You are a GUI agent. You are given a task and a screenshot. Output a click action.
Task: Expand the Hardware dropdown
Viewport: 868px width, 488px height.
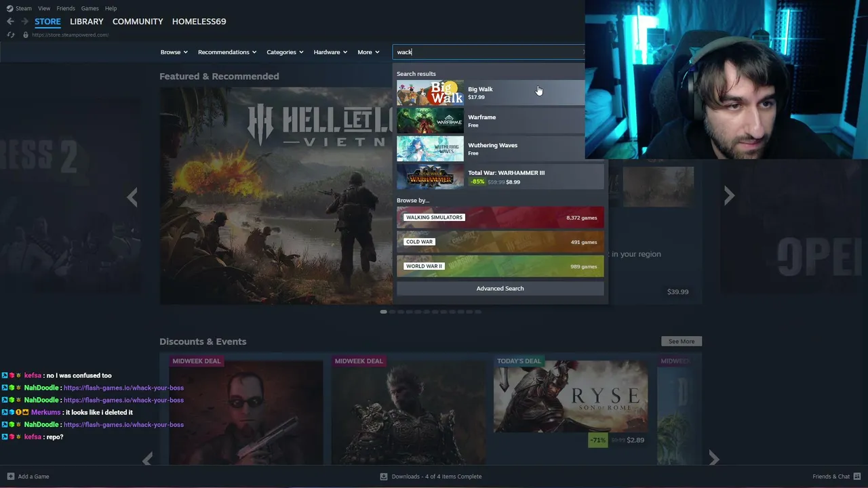tap(330, 52)
